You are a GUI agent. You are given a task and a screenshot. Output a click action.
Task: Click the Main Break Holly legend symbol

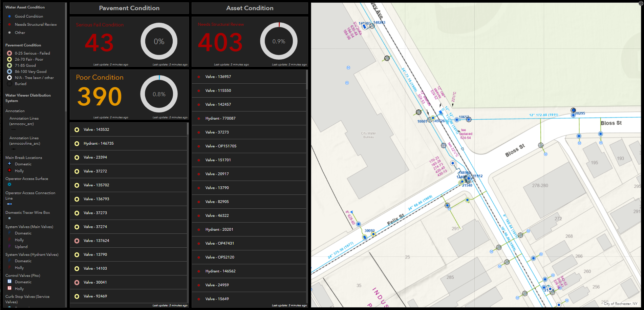pyautogui.click(x=9, y=170)
